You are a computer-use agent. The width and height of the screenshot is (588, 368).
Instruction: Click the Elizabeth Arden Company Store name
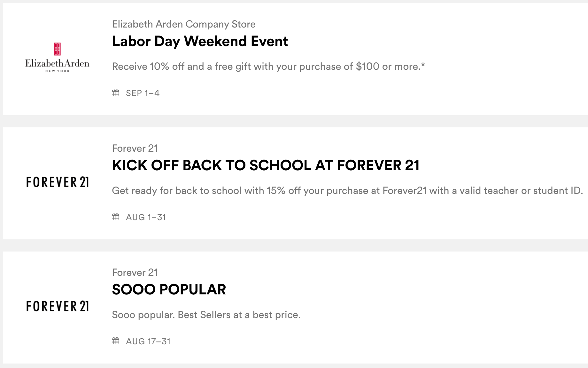184,24
